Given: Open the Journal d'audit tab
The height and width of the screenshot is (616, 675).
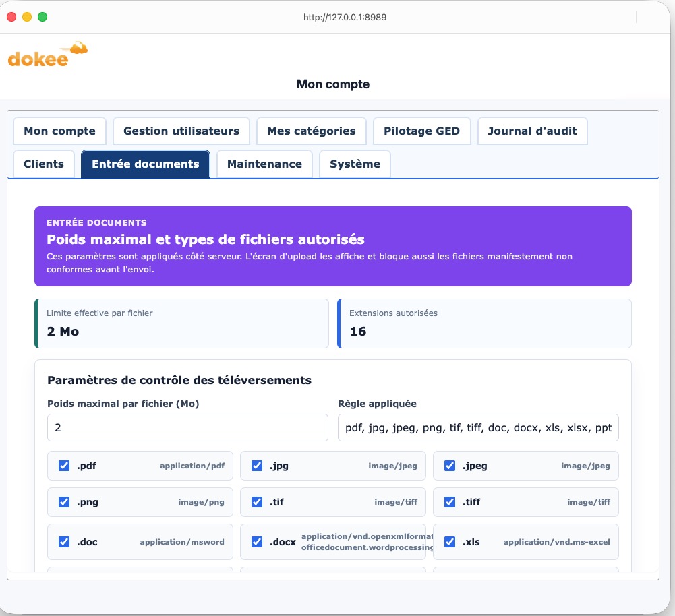Looking at the screenshot, I should click(533, 131).
